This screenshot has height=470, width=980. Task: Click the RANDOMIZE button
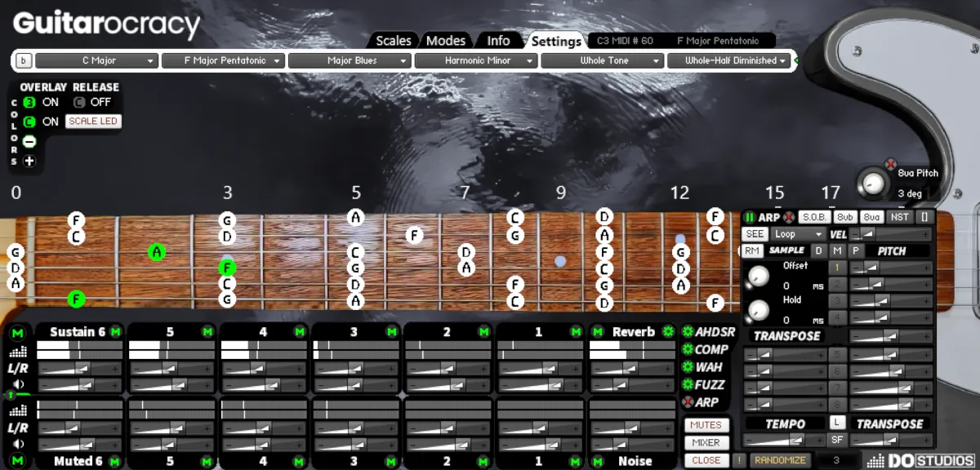[x=779, y=460]
